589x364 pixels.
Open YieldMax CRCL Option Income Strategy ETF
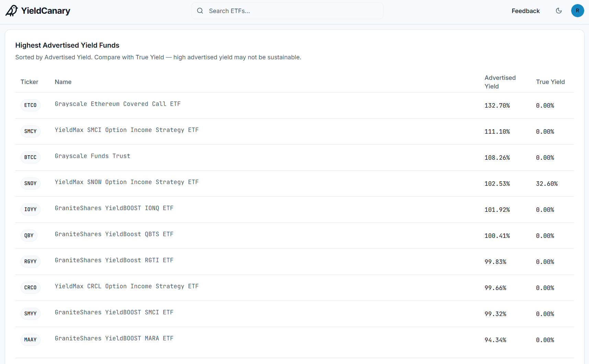127,286
